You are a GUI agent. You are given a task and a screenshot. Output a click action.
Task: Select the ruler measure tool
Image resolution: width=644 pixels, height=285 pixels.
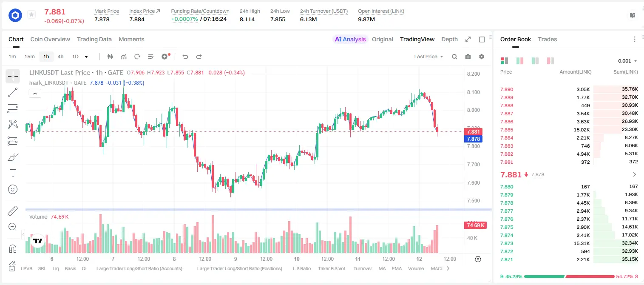(13, 211)
